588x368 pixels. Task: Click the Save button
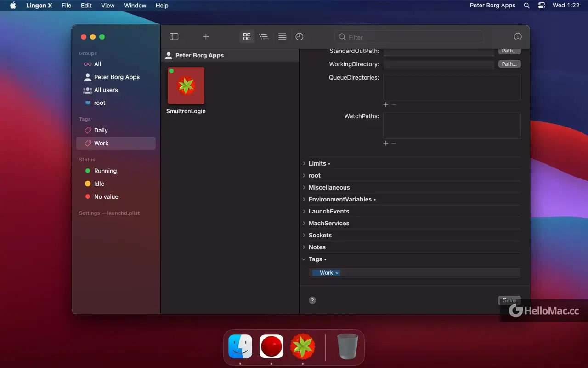[509, 300]
